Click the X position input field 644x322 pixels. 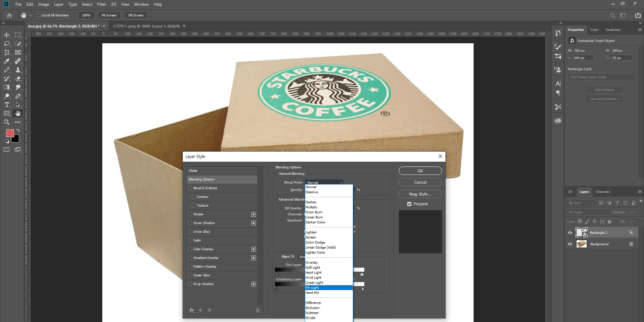(583, 58)
